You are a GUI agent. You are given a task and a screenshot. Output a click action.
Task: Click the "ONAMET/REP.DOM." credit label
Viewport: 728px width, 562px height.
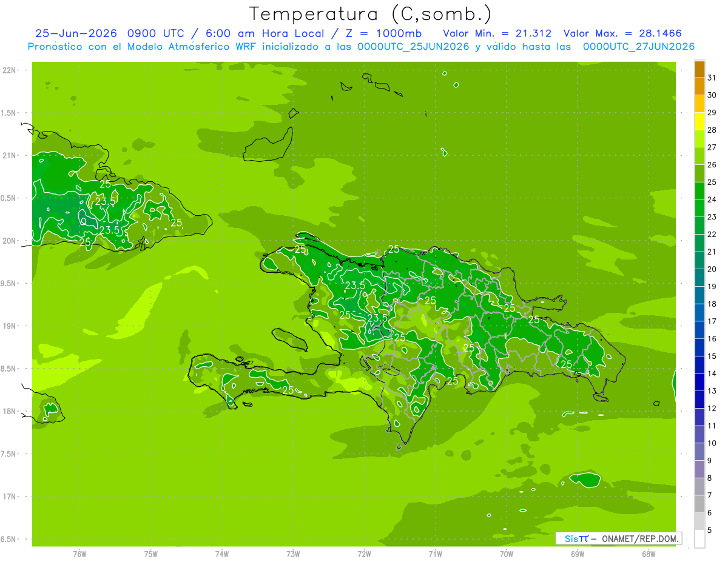pyautogui.click(x=640, y=538)
